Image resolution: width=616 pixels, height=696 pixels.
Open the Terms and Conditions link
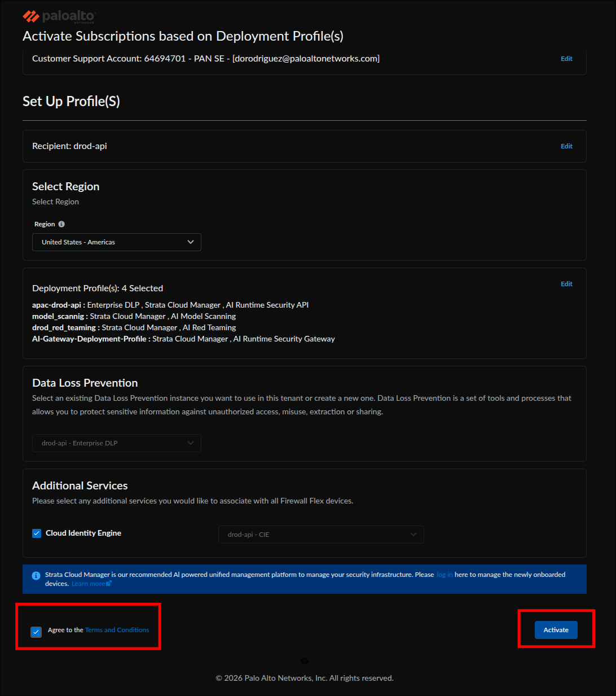[117, 630]
